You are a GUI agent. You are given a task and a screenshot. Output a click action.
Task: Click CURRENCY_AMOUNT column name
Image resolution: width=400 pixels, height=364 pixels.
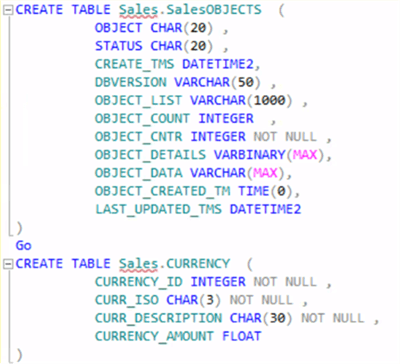click(x=154, y=336)
